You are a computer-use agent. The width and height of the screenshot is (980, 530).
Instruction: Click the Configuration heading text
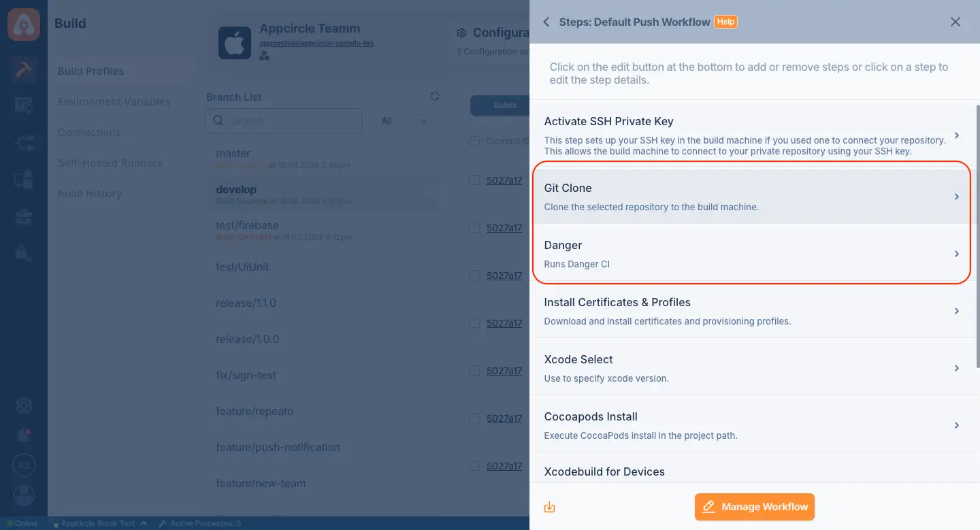[501, 33]
